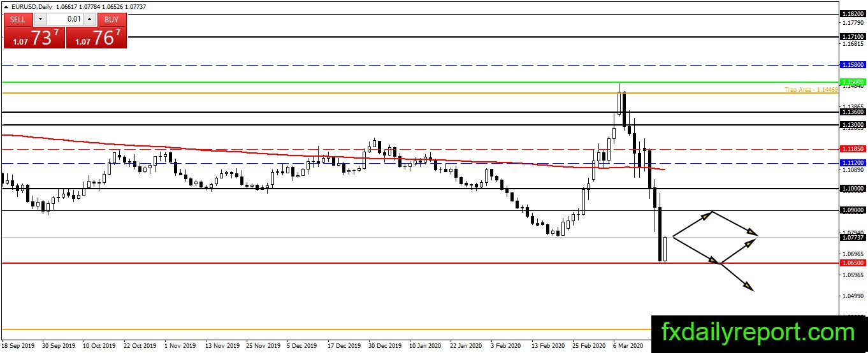
Task: Select the green 1.15000 price label
Action: (853, 82)
